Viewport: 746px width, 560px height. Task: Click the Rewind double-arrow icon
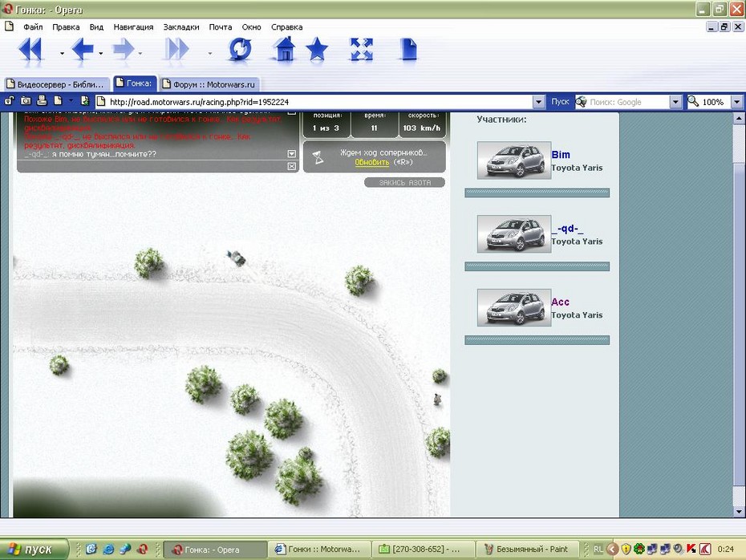[x=31, y=50]
